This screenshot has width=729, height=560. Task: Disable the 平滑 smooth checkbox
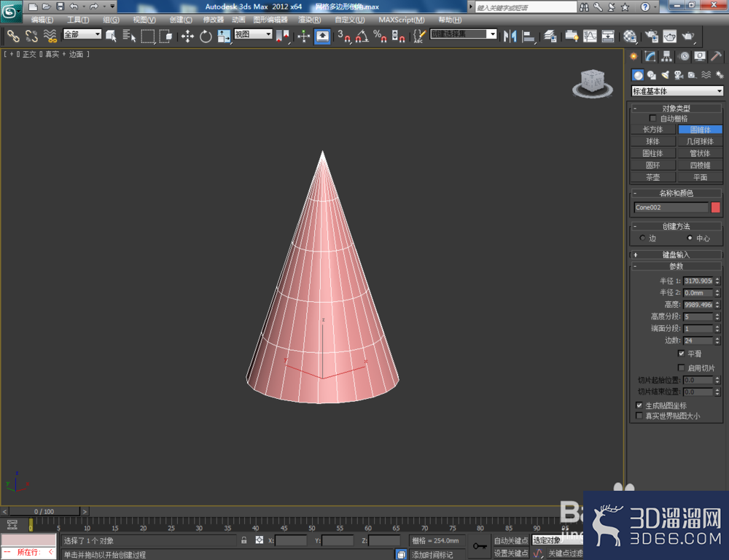click(681, 354)
